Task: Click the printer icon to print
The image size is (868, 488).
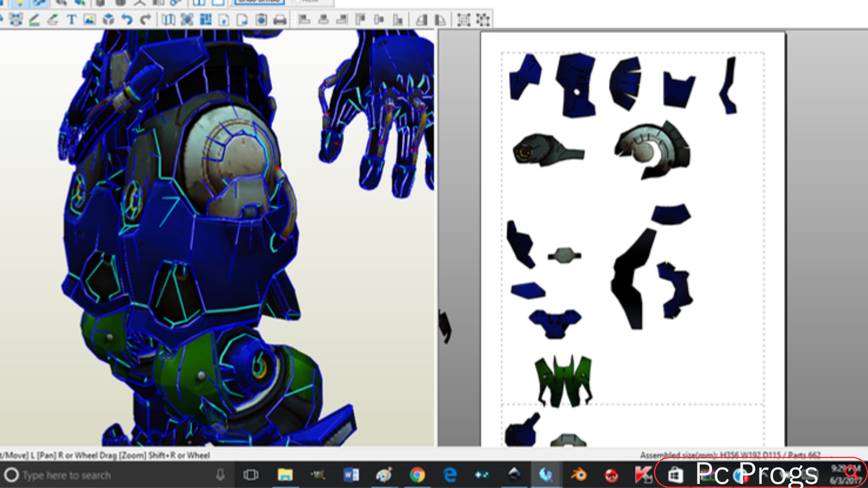Action: pos(280,20)
